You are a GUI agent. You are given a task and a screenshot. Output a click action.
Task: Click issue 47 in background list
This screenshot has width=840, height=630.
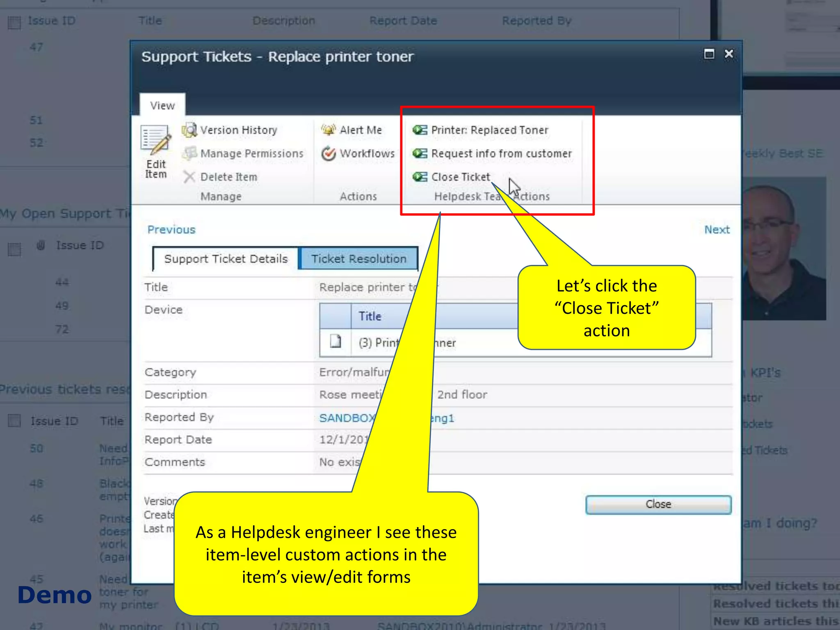[37, 47]
